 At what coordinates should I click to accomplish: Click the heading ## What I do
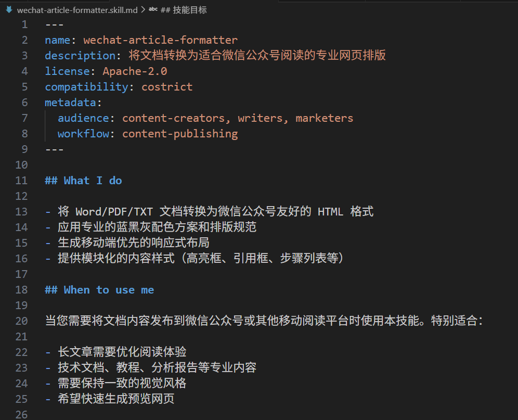coord(83,180)
